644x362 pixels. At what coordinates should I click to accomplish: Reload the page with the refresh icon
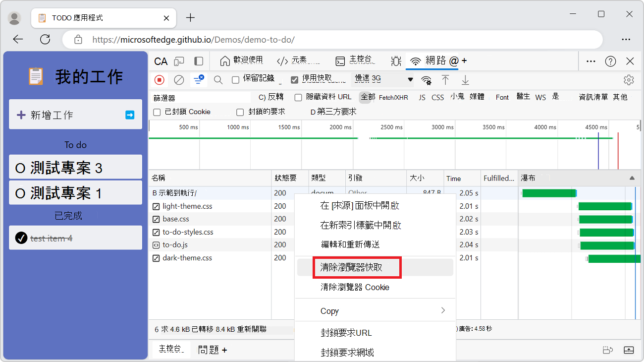click(x=45, y=39)
